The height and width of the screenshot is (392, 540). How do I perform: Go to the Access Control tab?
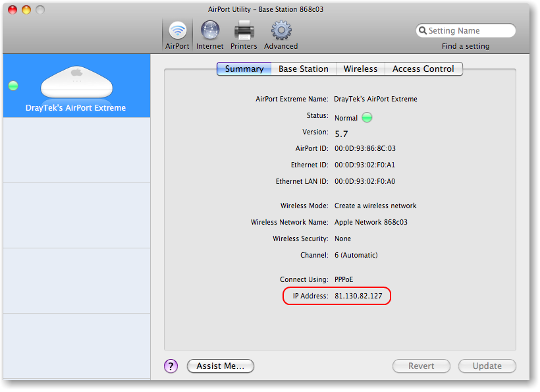click(x=423, y=69)
